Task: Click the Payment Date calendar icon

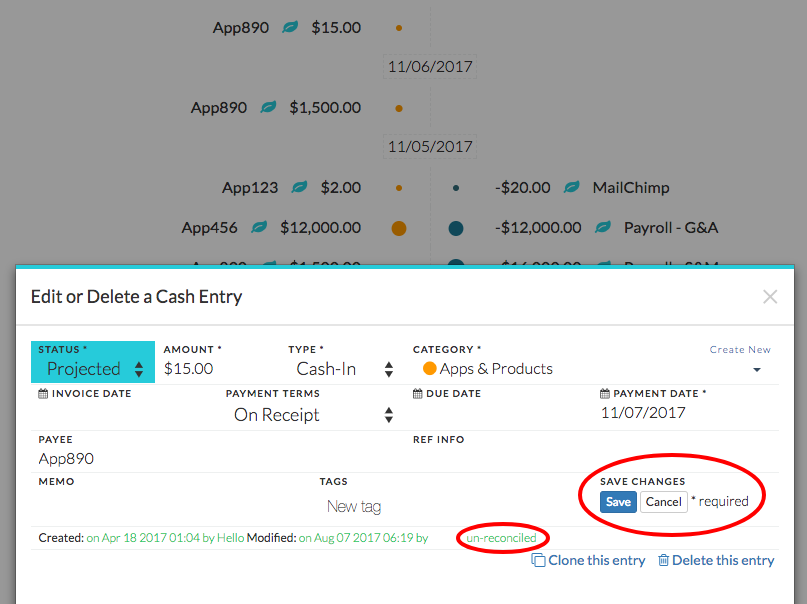Action: (x=605, y=394)
